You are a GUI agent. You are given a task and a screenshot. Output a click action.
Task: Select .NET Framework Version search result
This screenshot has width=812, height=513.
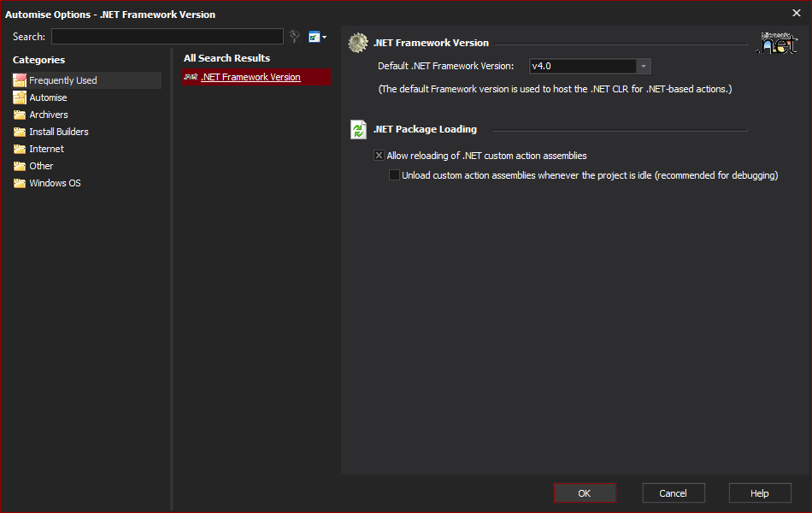point(256,77)
